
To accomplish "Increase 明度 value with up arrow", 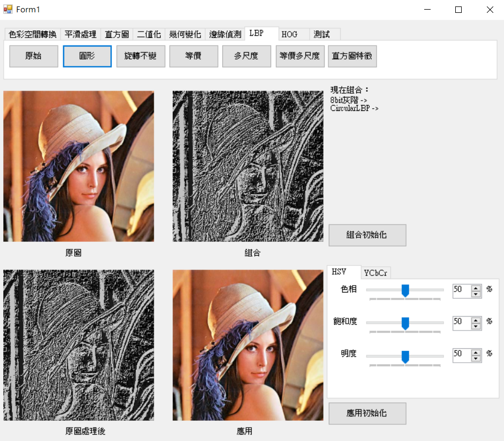I will pos(476,353).
